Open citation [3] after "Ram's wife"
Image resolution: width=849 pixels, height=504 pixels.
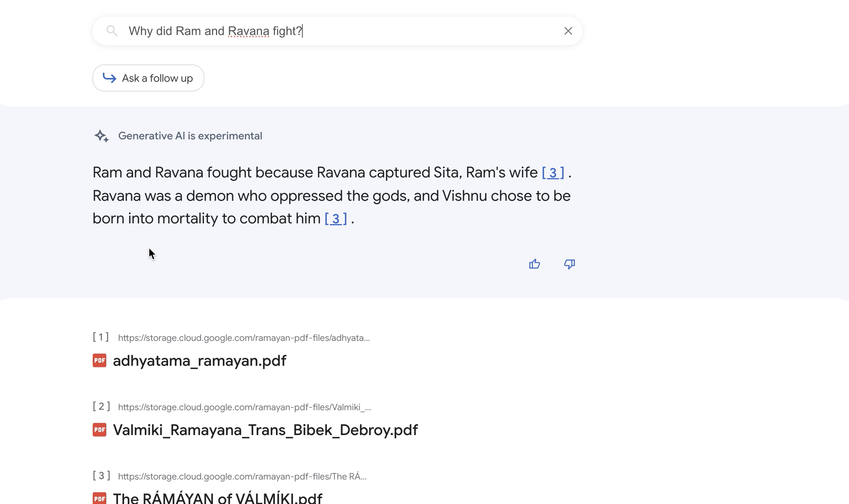pos(553,173)
